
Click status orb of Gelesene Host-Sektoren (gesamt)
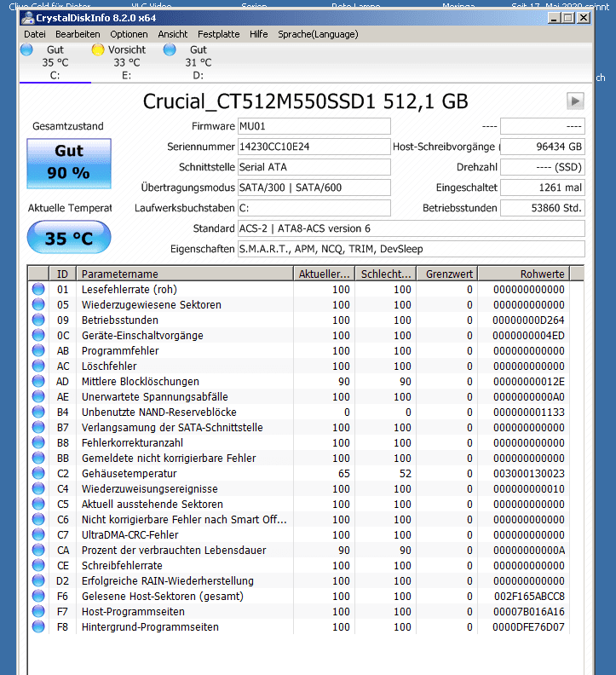pyautogui.click(x=38, y=597)
